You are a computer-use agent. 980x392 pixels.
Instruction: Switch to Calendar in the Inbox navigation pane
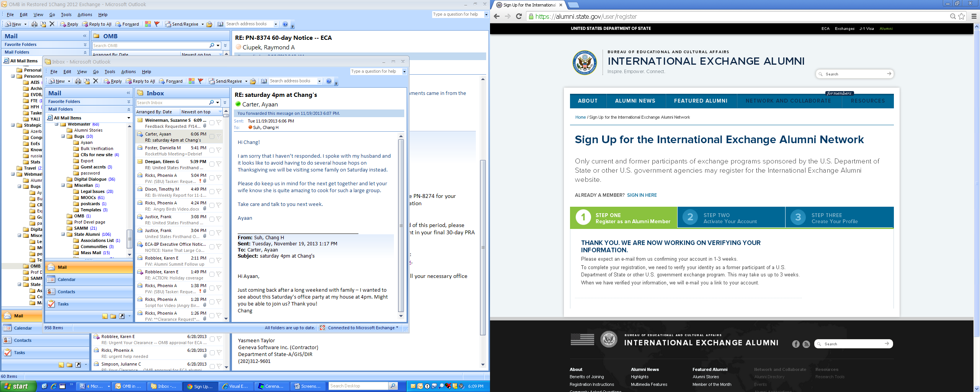point(89,279)
